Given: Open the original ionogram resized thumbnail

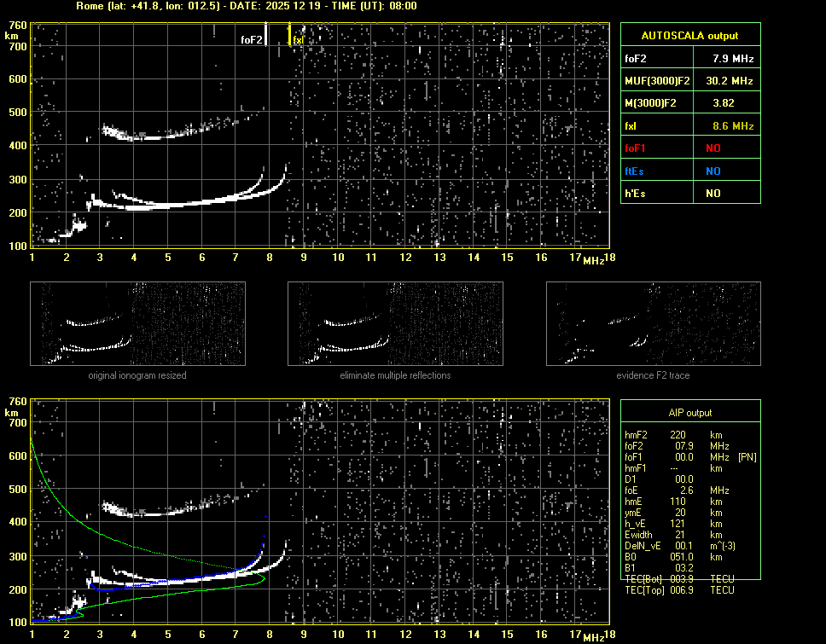Looking at the screenshot, I should [137, 323].
